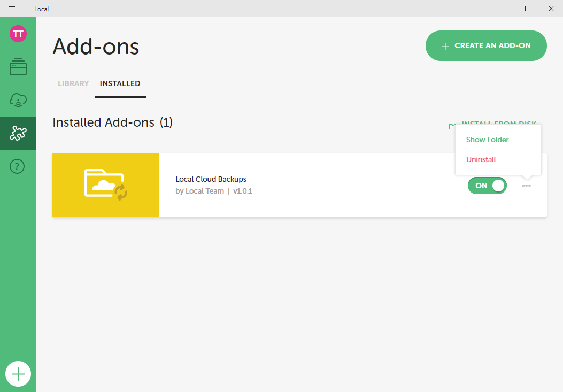The width and height of the screenshot is (563, 392).
Task: Close the Local window
Action: click(x=551, y=9)
